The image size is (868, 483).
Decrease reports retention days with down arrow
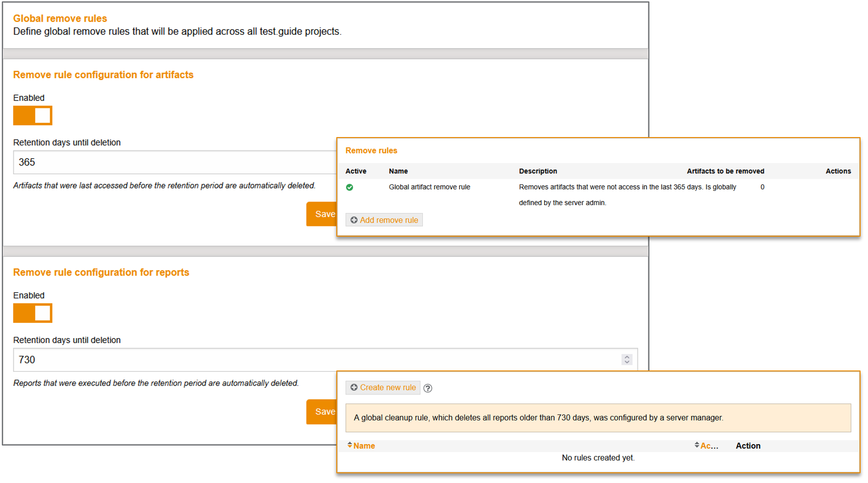pos(627,363)
